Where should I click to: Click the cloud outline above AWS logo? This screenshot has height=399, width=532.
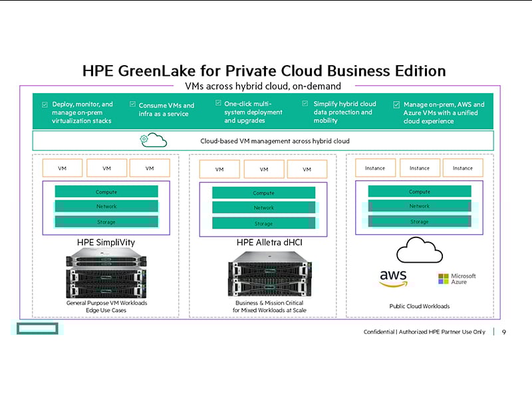420,250
